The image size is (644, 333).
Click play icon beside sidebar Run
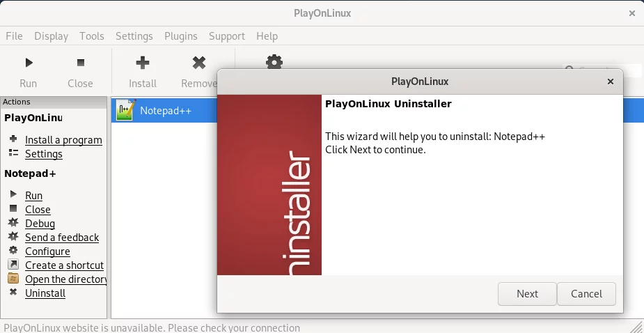pyautogui.click(x=13, y=194)
